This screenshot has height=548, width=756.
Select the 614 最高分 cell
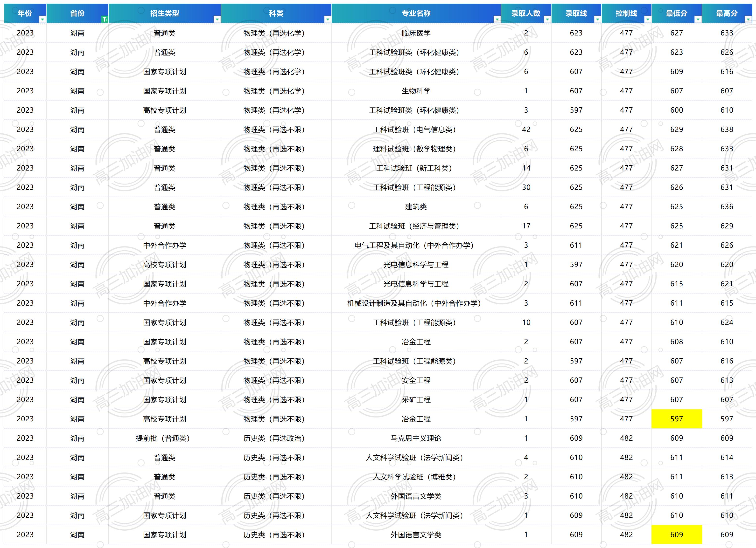click(x=727, y=458)
